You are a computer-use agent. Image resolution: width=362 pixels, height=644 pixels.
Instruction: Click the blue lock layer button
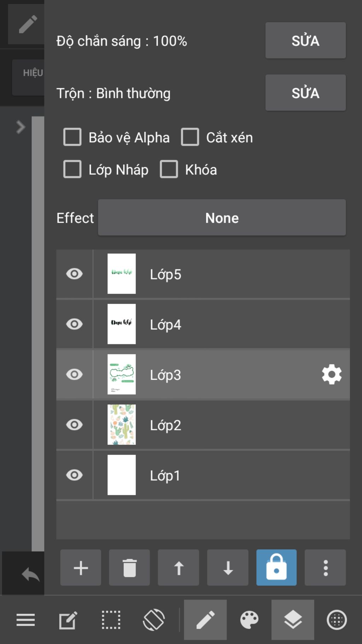click(x=276, y=568)
